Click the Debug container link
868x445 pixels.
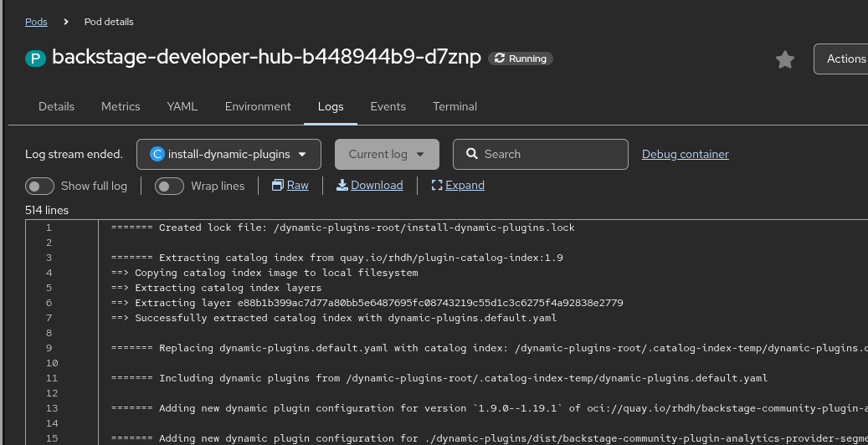[685, 154]
